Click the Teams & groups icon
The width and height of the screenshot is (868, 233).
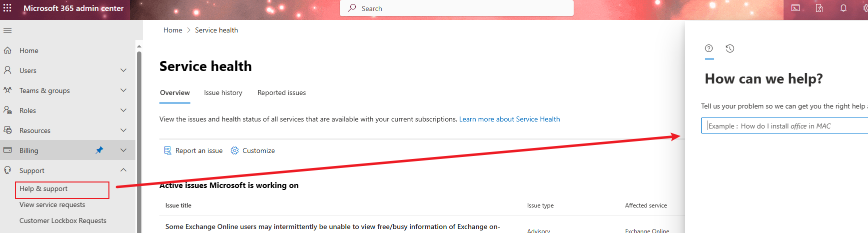(x=7, y=90)
